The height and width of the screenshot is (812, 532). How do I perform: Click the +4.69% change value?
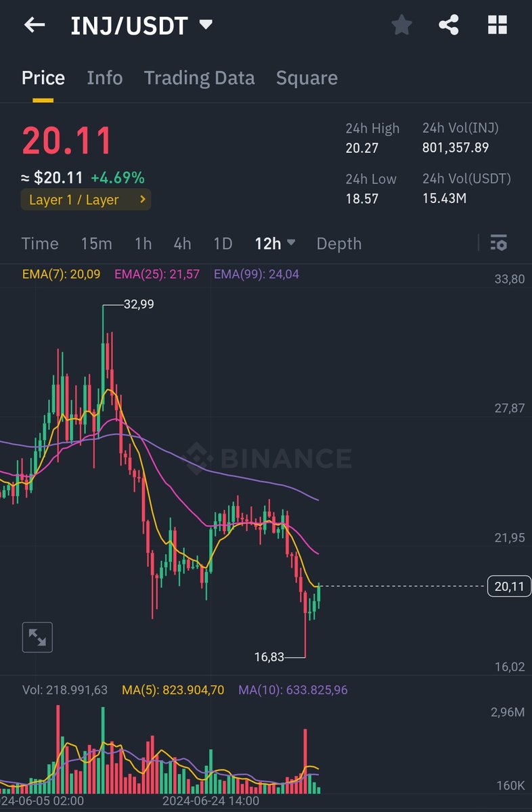tap(118, 178)
